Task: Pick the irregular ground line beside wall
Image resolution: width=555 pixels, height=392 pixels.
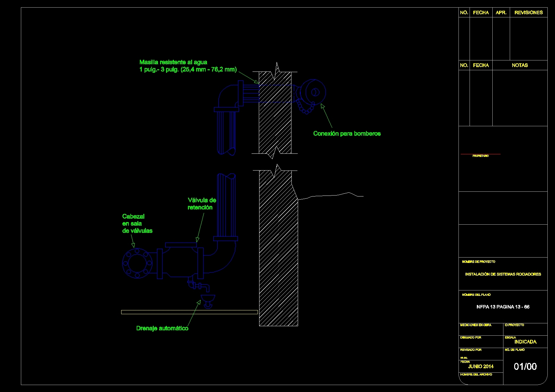Action: (331, 196)
